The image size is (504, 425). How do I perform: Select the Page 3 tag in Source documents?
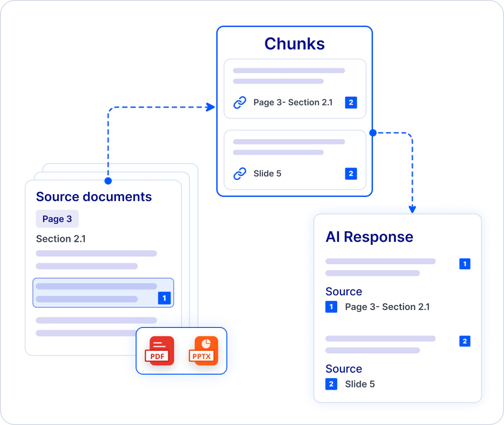(57, 219)
